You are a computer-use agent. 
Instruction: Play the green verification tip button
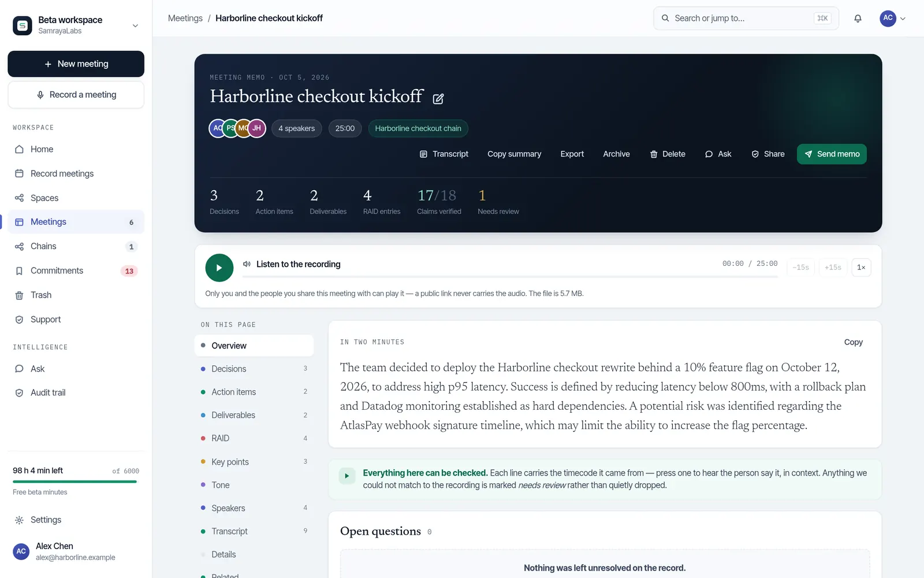(x=347, y=476)
